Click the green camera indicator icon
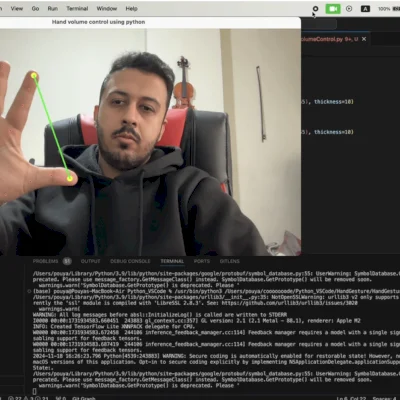 [x=333, y=9]
